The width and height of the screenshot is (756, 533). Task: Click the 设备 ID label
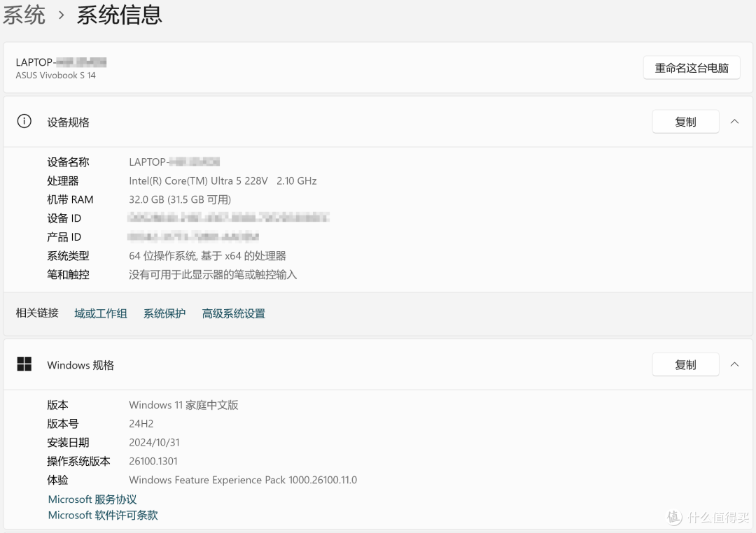tap(64, 218)
